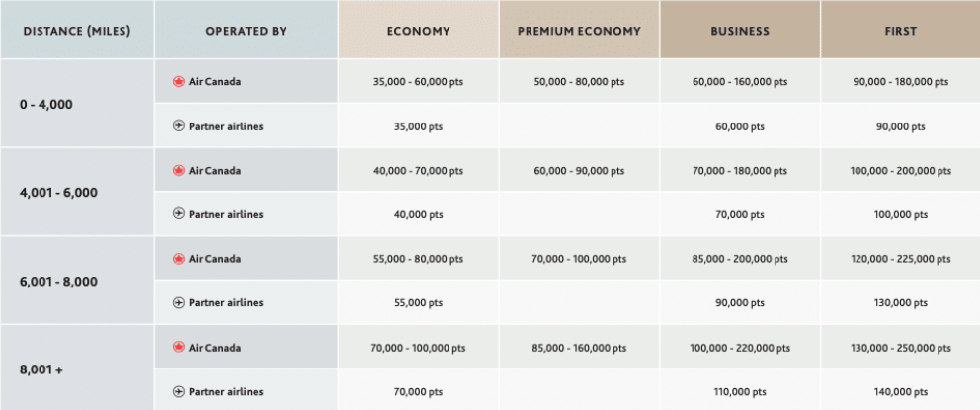980x410 pixels.
Task: Click the Partner airlines icon in 0 - 4,000 row
Action: 179,126
